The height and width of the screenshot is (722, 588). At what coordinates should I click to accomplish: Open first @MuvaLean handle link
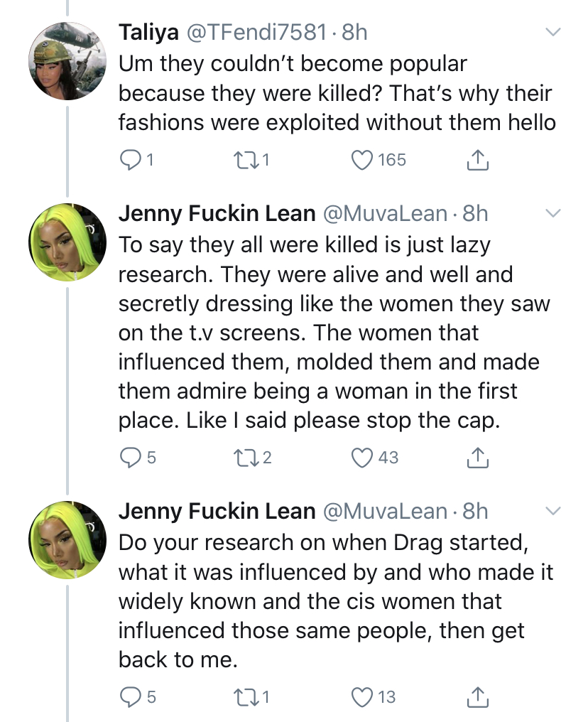click(385, 214)
